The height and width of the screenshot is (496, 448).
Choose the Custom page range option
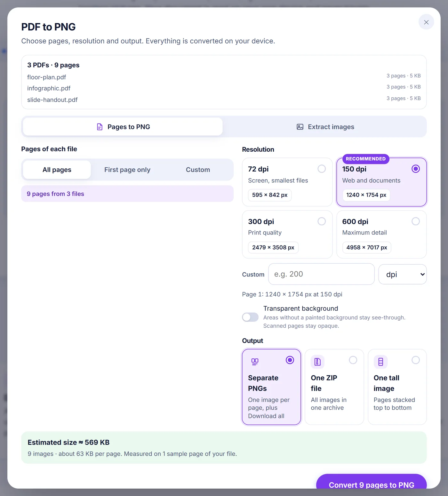[198, 170]
